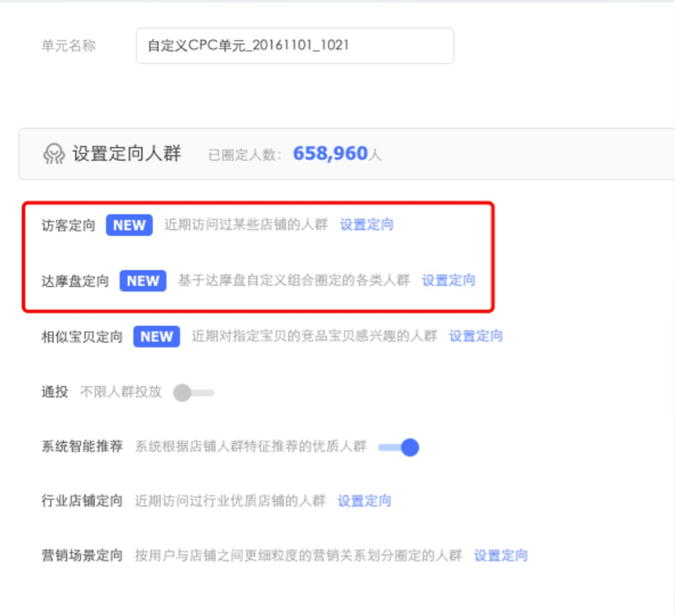Click the 不限人群投放 description

click(120, 392)
